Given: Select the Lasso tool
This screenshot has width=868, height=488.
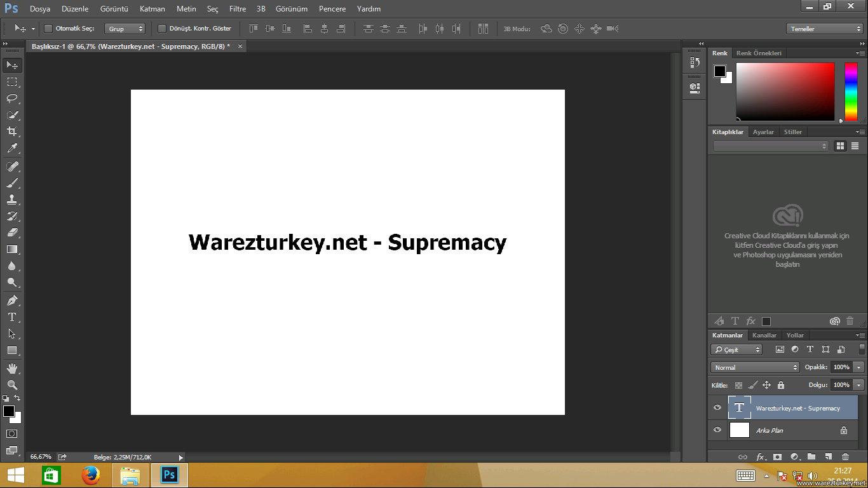Looking at the screenshot, I should (12, 98).
